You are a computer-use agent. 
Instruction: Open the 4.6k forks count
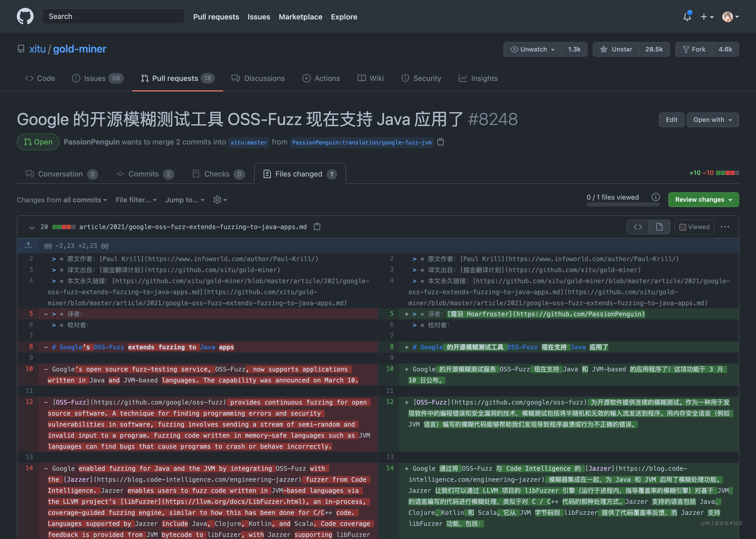725,49
